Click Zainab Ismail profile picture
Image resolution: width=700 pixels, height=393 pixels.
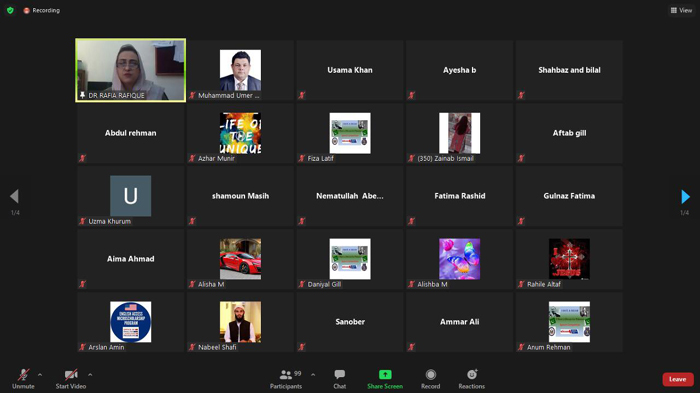(x=459, y=133)
